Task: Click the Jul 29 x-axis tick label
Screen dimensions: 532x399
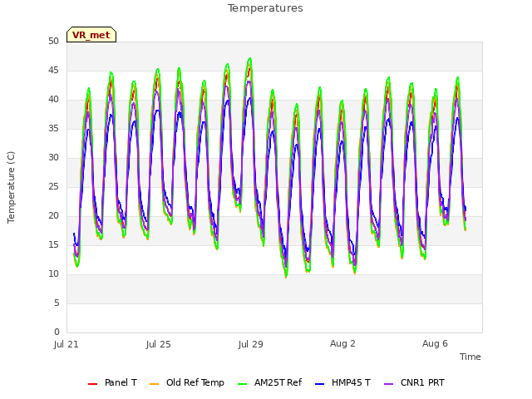Action: click(251, 344)
